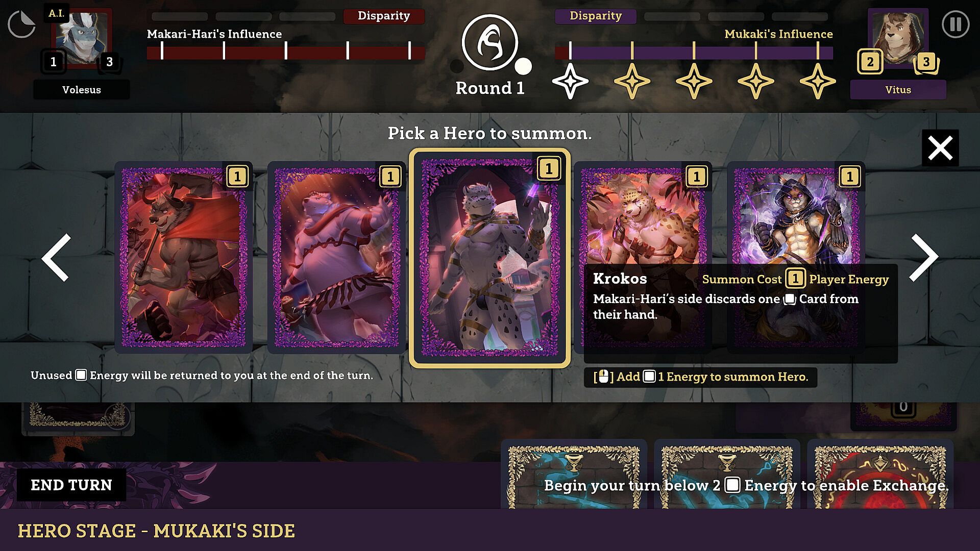This screenshot has height=551, width=980.
Task: Choose the polar bear hero card
Action: [336, 258]
